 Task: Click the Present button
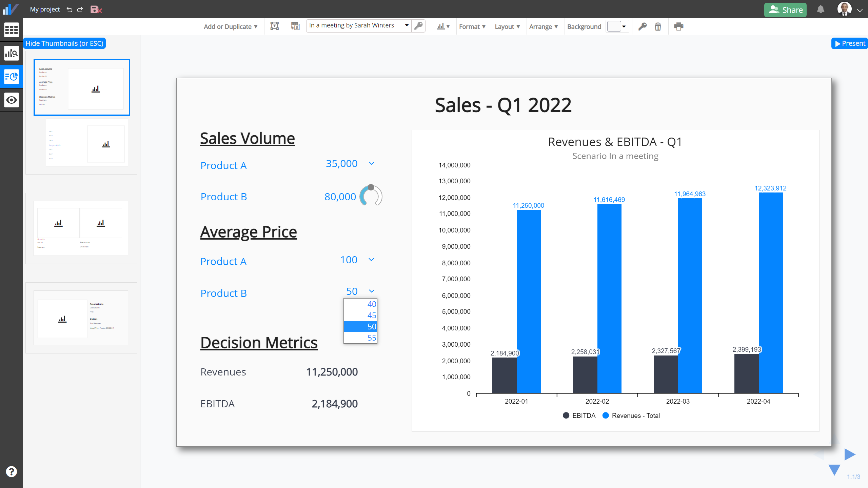coord(850,43)
